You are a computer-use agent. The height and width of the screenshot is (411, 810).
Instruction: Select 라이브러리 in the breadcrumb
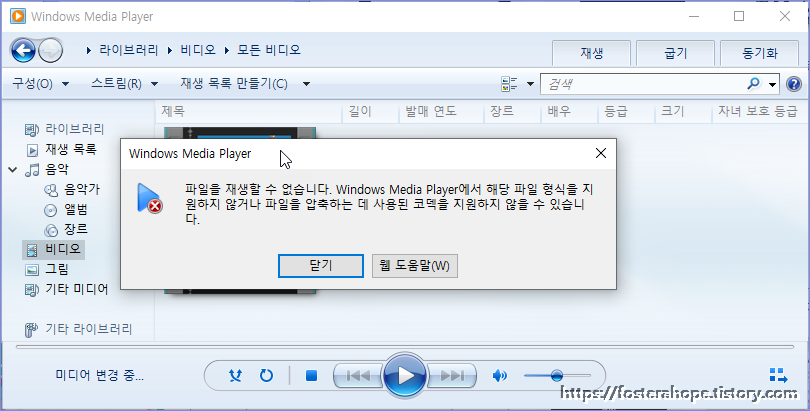(x=129, y=50)
